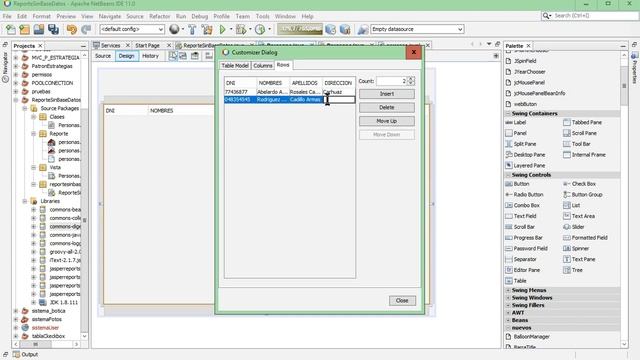Viewport: 640px width, 360px height.
Task: Select Button component in the Palette
Action: coord(517,184)
